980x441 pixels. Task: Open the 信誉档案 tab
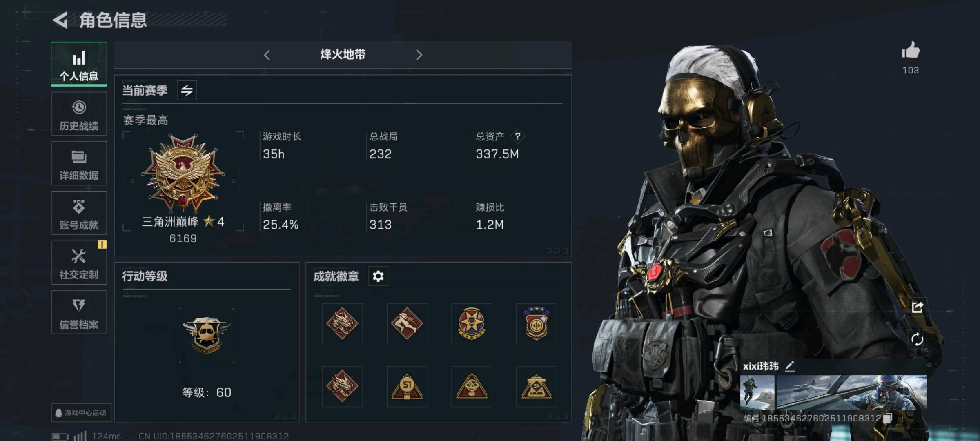pyautogui.click(x=79, y=312)
